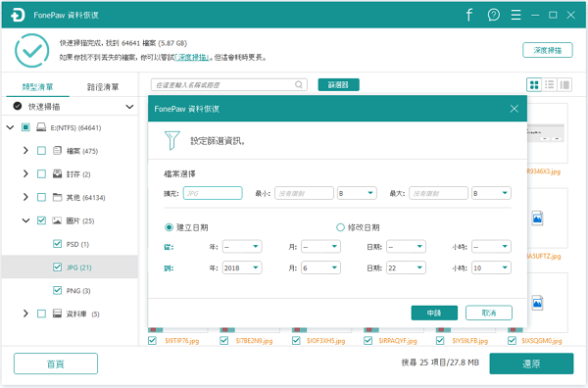Check the 檔案 (475) checkbox
Viewport: 588px width, 388px height.
(x=41, y=151)
